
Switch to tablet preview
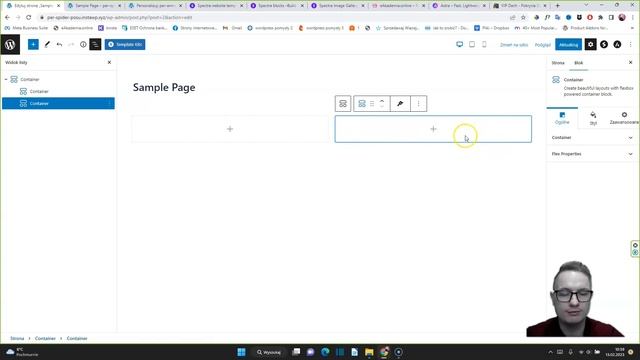472,44
